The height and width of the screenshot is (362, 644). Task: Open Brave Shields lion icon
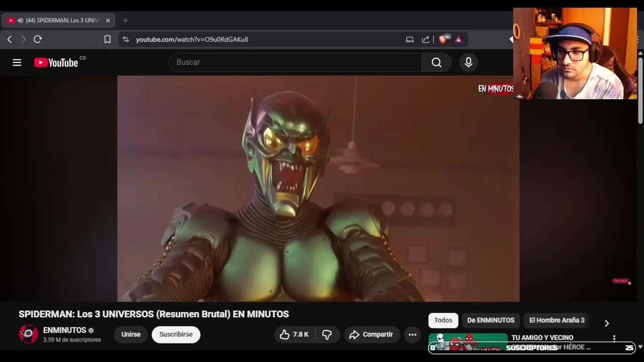tap(443, 39)
